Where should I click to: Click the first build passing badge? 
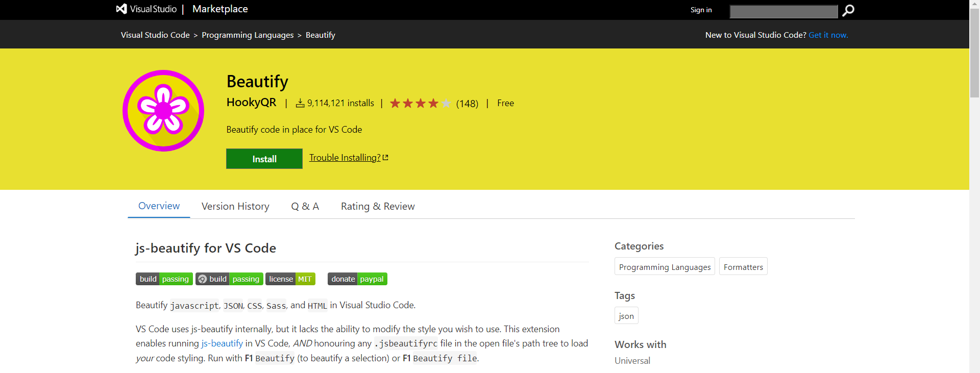[164, 279]
